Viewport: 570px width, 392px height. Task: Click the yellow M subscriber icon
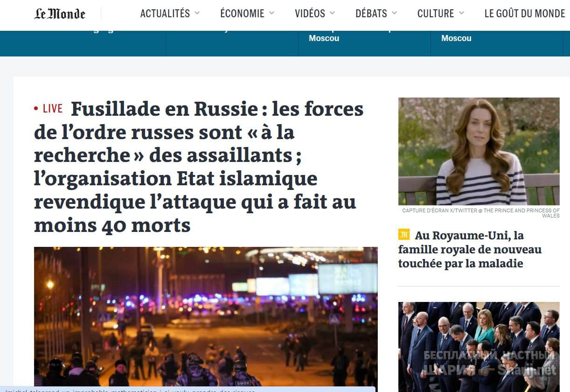[404, 234]
